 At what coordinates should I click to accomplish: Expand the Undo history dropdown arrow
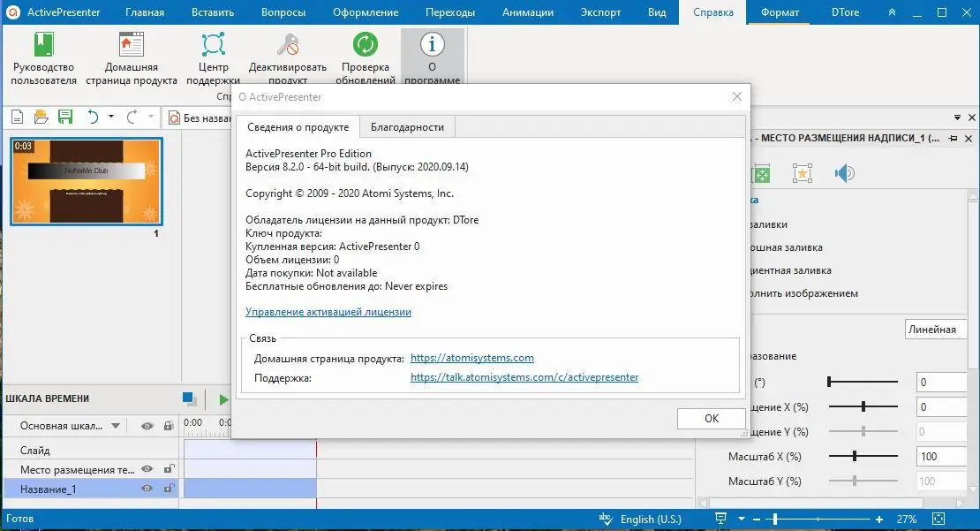click(x=111, y=116)
